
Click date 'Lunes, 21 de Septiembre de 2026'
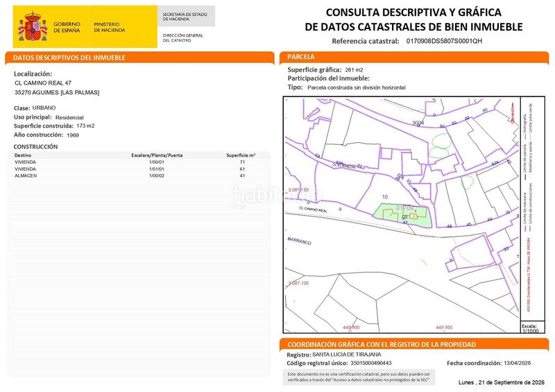coord(501,382)
